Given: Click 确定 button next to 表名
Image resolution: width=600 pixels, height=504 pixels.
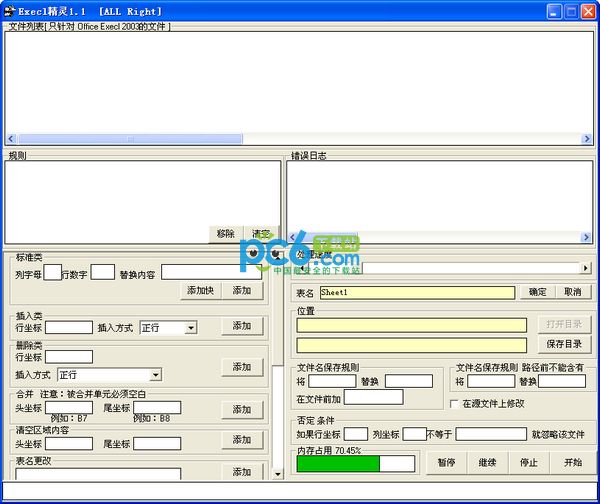Looking at the screenshot, I should click(x=537, y=292).
